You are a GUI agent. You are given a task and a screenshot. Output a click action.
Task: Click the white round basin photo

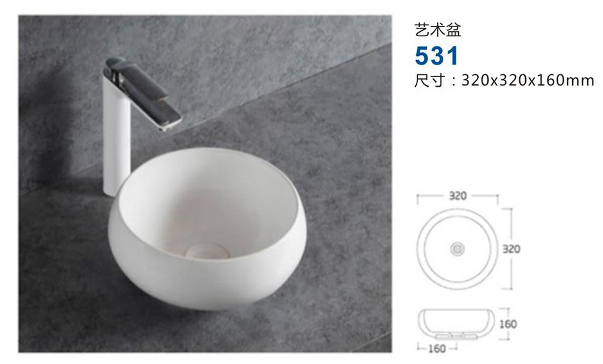(207, 229)
